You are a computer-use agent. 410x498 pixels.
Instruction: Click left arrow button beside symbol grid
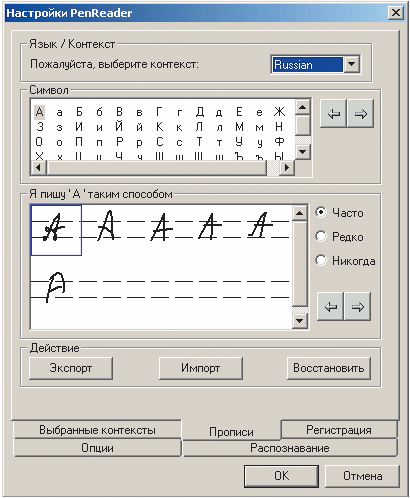tap(333, 113)
